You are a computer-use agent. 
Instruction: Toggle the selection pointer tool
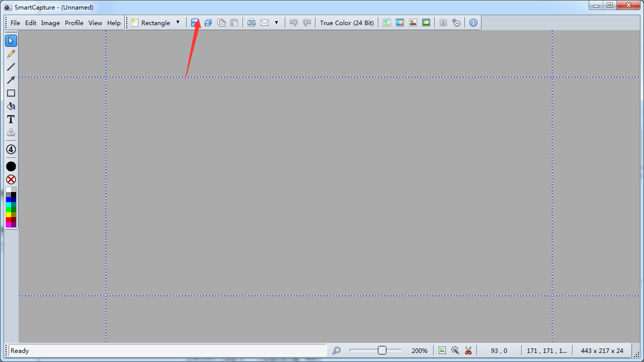coord(11,41)
